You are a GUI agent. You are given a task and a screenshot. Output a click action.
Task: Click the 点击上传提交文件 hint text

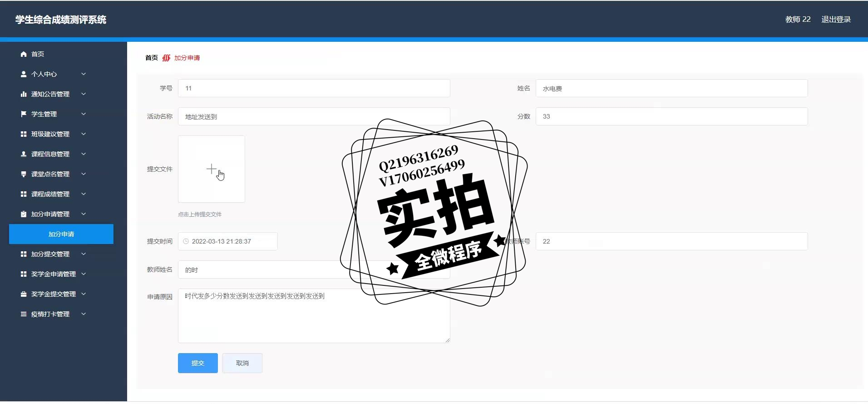tap(200, 214)
